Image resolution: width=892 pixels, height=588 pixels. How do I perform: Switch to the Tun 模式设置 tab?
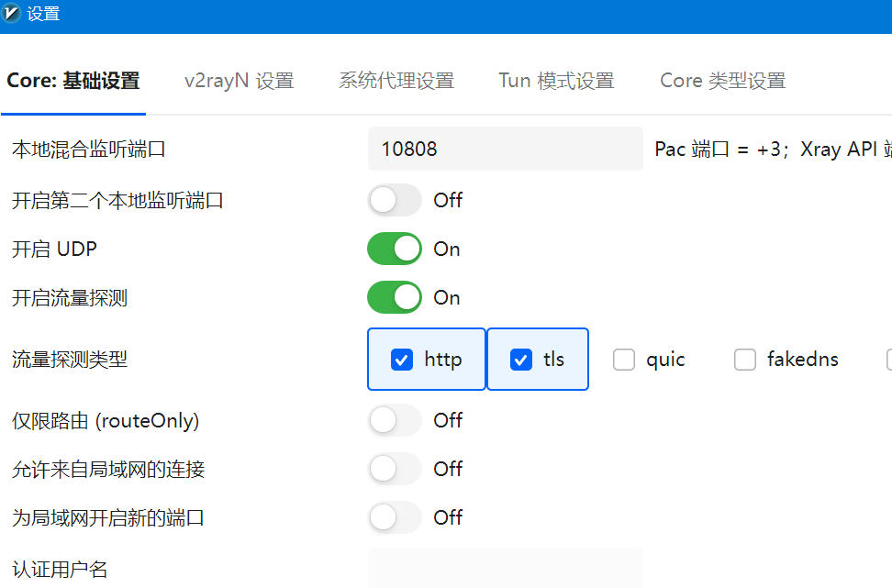point(555,81)
